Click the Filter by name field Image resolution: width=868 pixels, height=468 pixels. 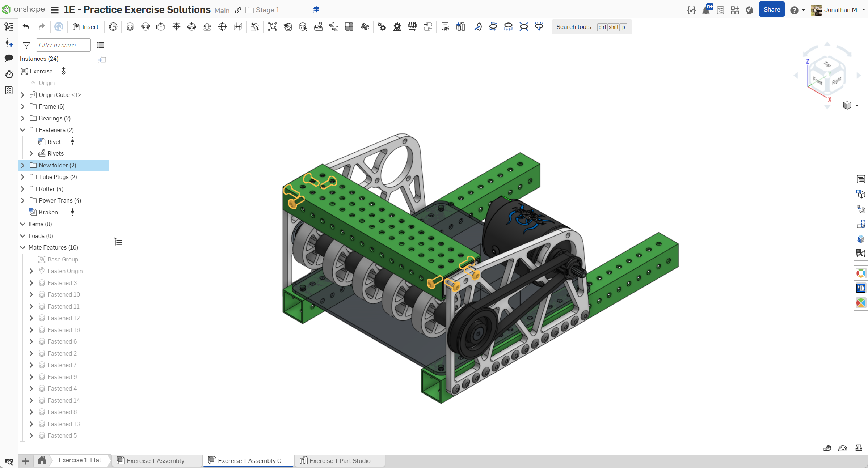click(x=63, y=45)
